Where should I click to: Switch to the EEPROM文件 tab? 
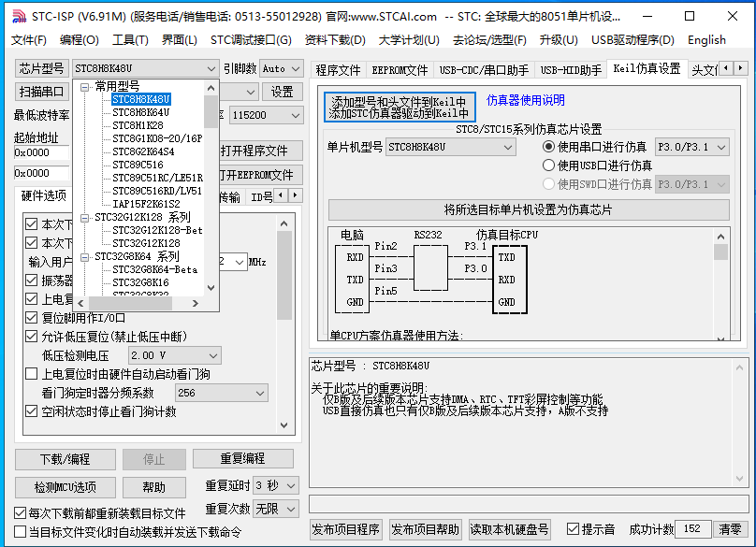point(400,70)
